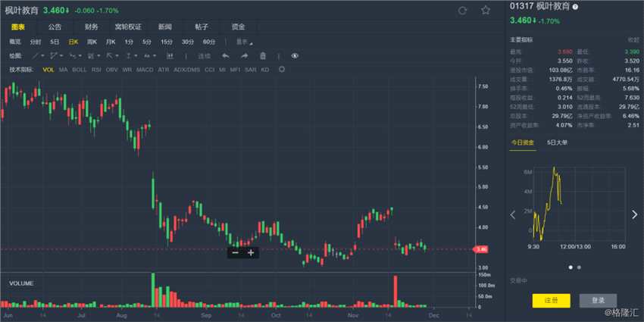Screen dimensions: 644x322
Task: Click the gray 登录 login button
Action: 598,301
